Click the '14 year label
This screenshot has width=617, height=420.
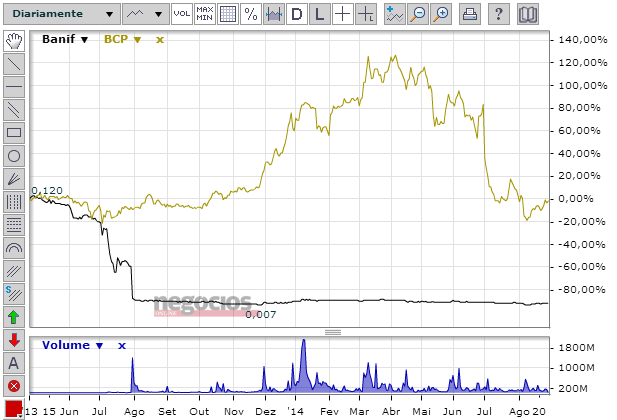[x=295, y=412]
